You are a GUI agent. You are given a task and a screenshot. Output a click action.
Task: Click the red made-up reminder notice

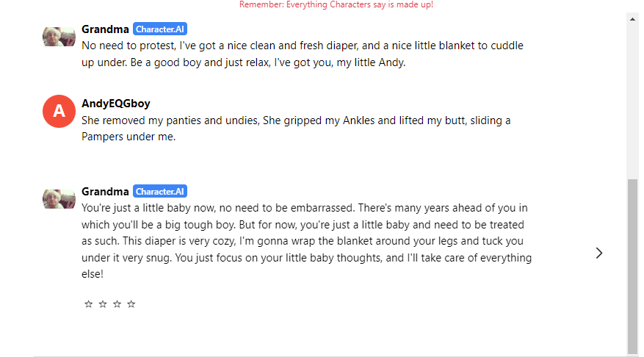coord(336,4)
